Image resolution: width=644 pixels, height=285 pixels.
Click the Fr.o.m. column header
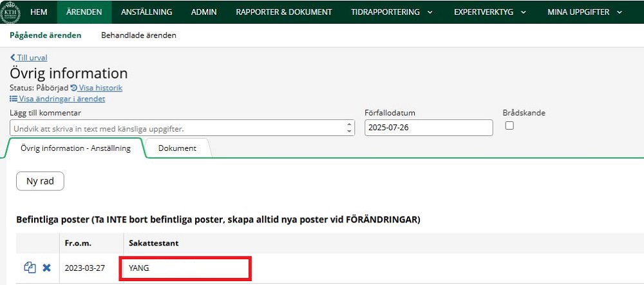point(78,243)
